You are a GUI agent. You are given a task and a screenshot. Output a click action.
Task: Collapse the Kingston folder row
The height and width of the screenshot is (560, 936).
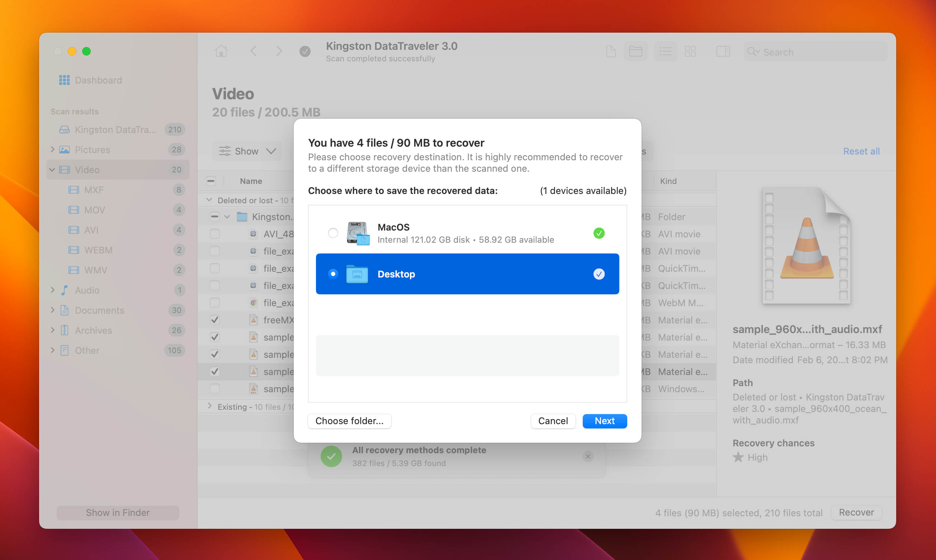227,217
